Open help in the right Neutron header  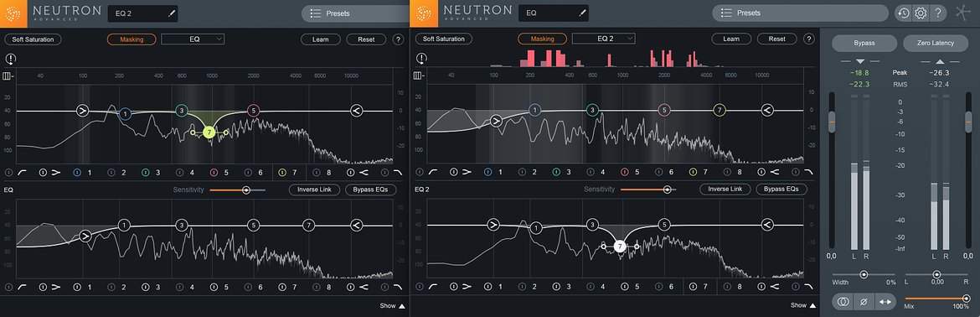pos(937,13)
